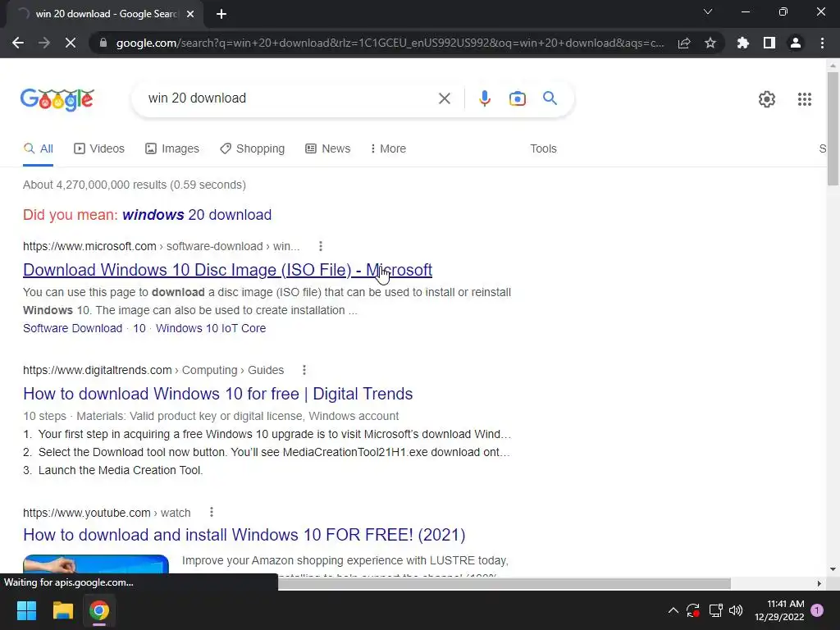
Task: Toggle the Chrome side panel
Action: pyautogui.click(x=769, y=43)
